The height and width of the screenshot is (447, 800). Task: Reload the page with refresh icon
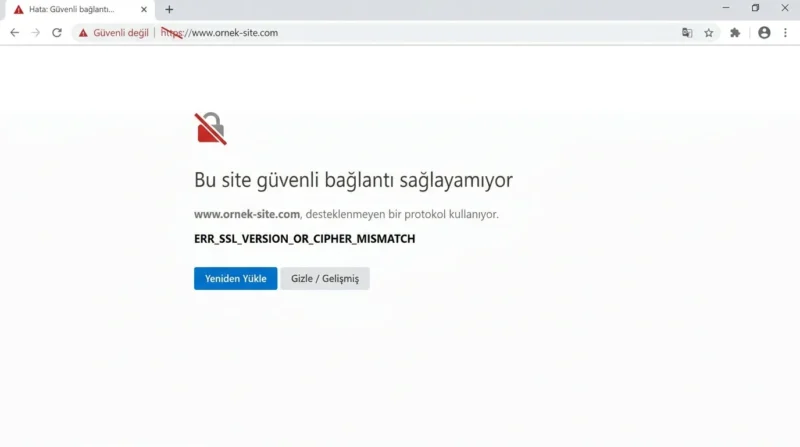[x=57, y=33]
